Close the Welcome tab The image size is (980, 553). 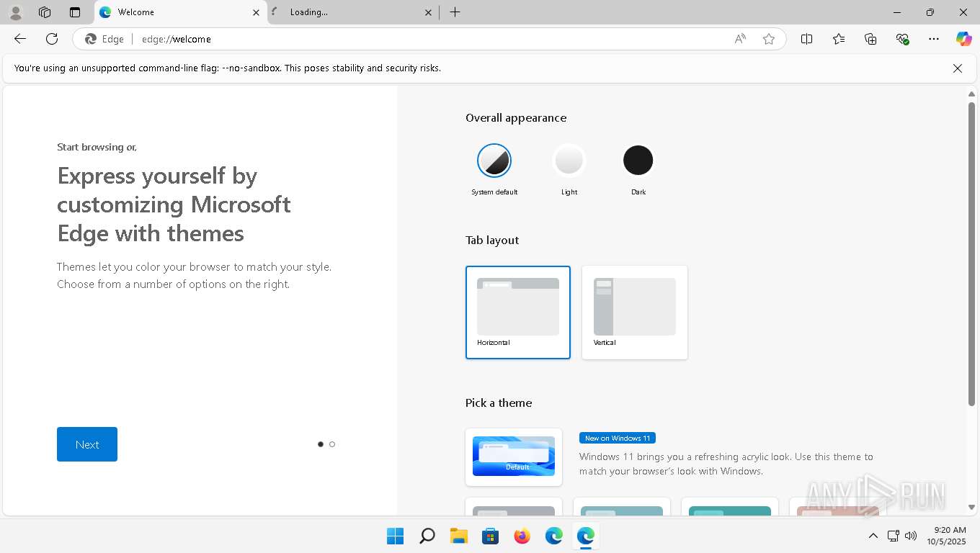click(256, 12)
